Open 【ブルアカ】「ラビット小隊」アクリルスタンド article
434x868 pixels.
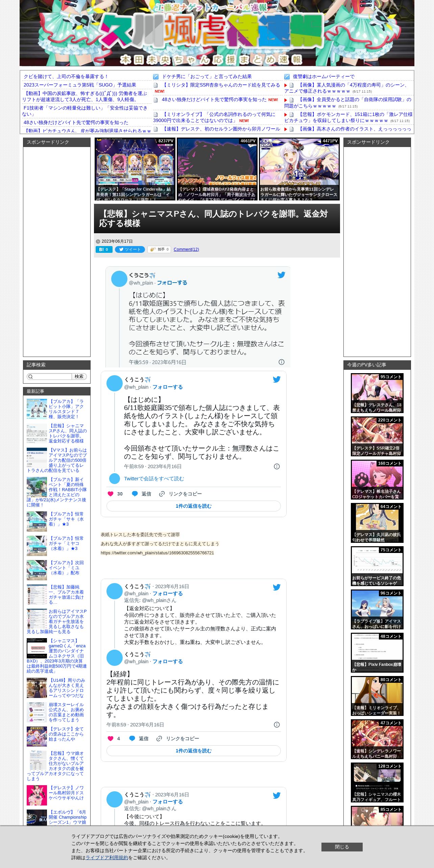66,409
